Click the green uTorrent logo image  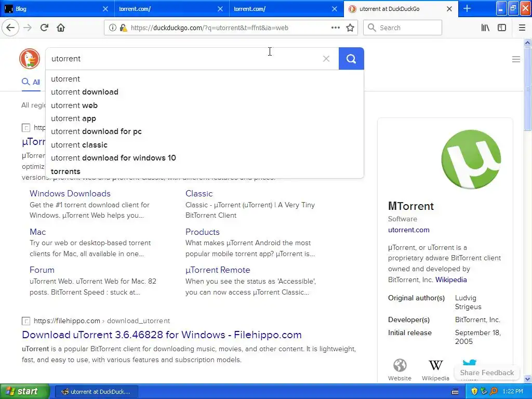[471, 159]
